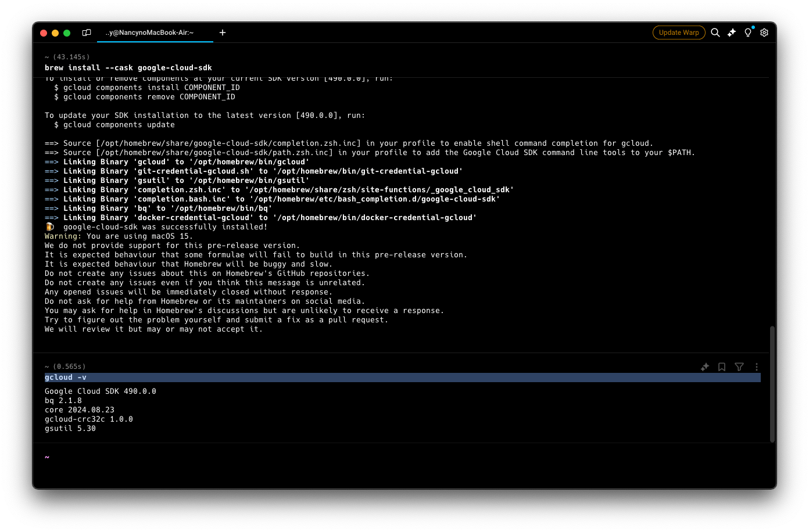Click 'Any opened issues will be immediately closed' line
The width and height of the screenshot is (809, 532).
click(x=189, y=292)
